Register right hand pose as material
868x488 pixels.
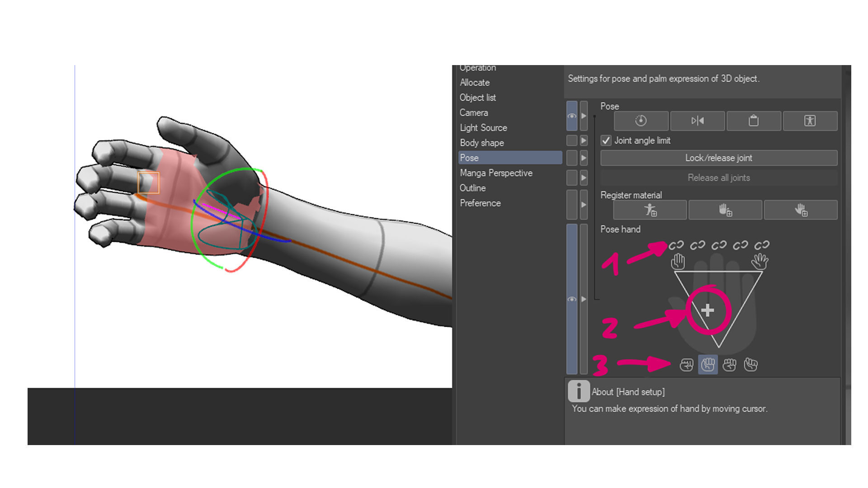click(801, 210)
